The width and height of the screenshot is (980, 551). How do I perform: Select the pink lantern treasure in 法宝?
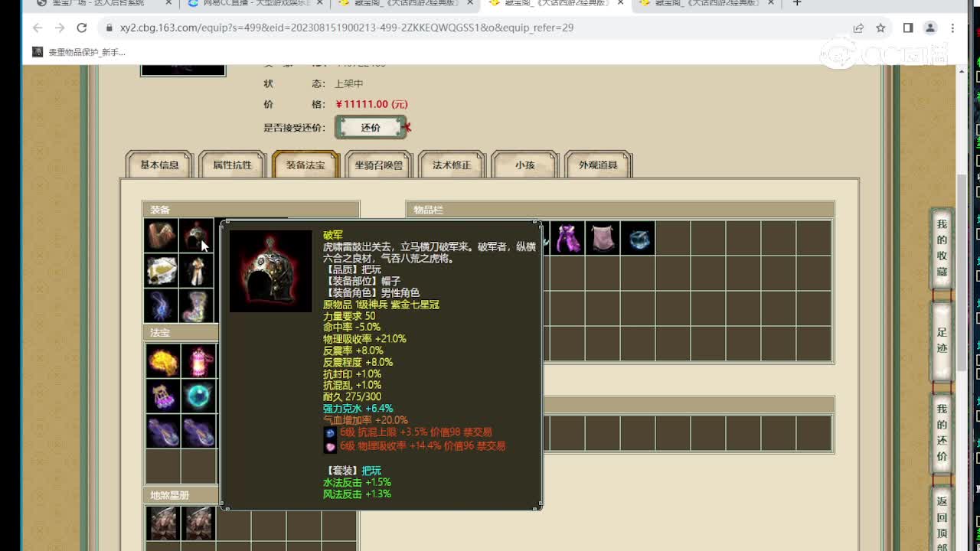198,361
